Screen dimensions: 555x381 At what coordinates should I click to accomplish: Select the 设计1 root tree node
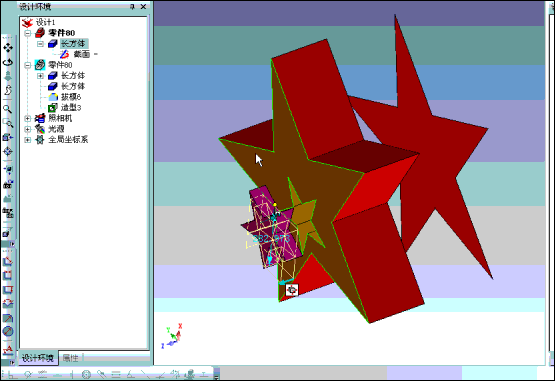45,22
